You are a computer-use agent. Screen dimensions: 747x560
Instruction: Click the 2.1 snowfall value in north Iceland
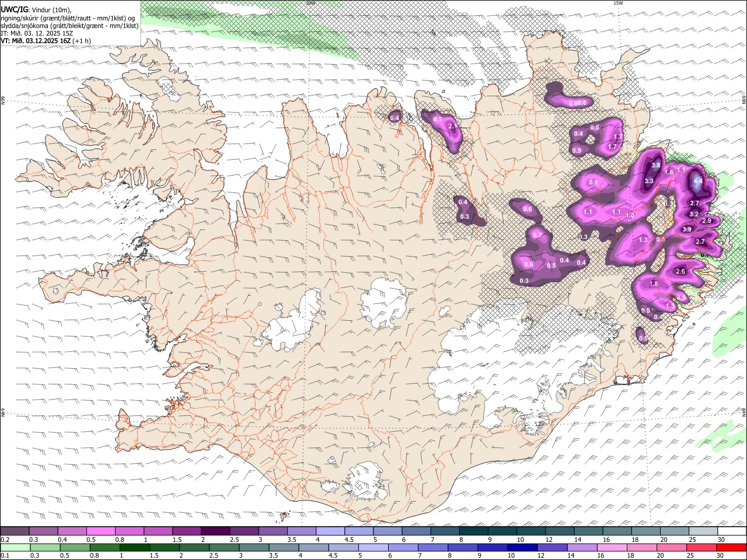click(x=452, y=126)
